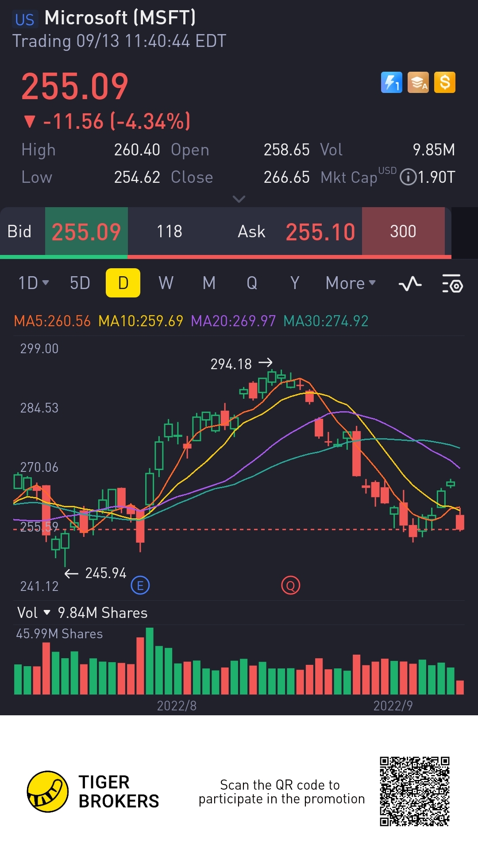Tap the Microsoft (MSFT) title

coord(120,18)
